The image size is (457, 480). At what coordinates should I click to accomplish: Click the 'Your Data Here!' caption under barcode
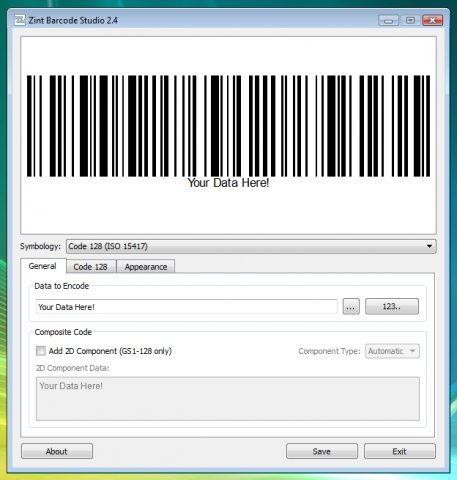coord(228,183)
